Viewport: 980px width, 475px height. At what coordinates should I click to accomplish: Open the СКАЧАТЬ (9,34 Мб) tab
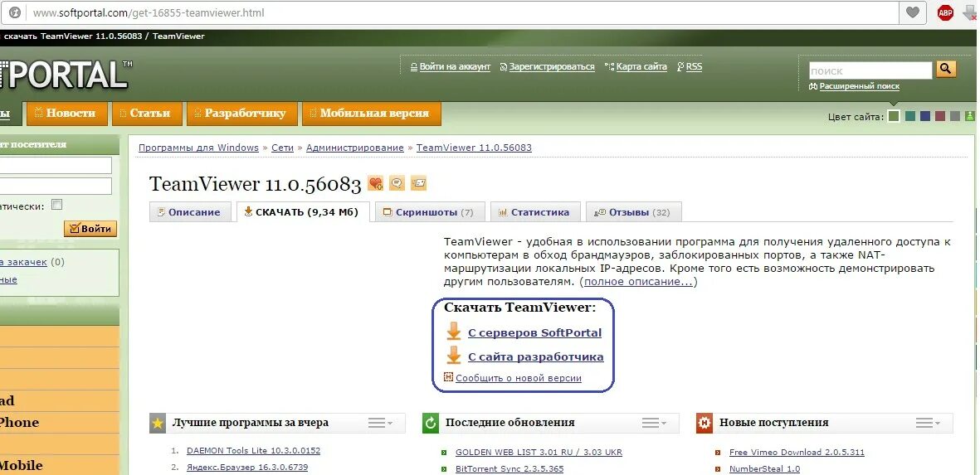pyautogui.click(x=303, y=211)
